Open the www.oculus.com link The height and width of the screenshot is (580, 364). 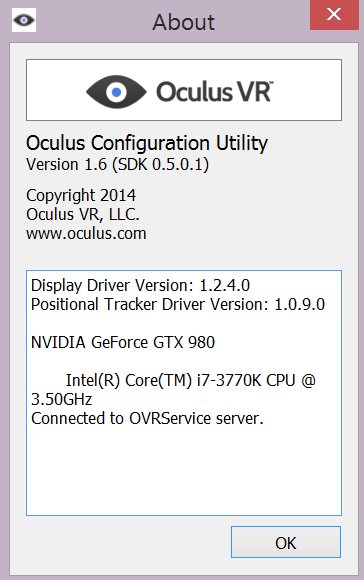pos(86,233)
